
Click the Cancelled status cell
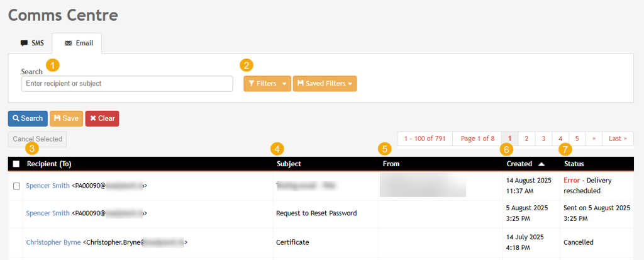click(579, 242)
